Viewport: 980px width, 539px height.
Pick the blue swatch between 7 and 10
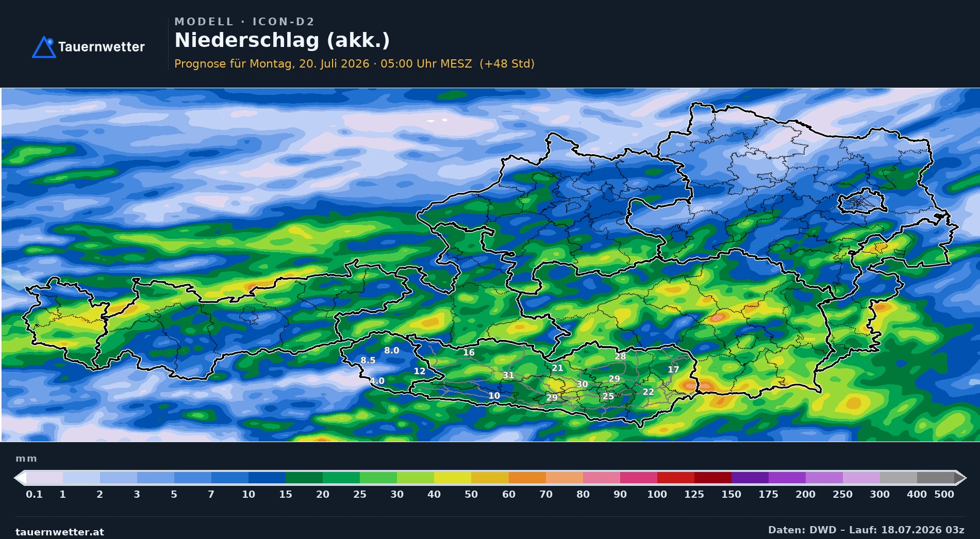[x=230, y=478]
